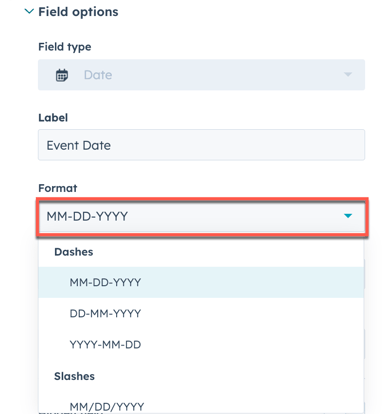The height and width of the screenshot is (414, 386).
Task: Collapse the Field options section chevron
Action: [29, 12]
